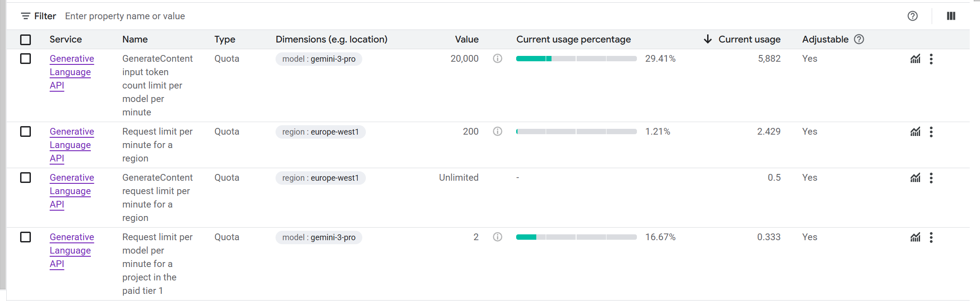The height and width of the screenshot is (301, 980).
Task: Sort by the Current usage percentage header
Action: [573, 39]
